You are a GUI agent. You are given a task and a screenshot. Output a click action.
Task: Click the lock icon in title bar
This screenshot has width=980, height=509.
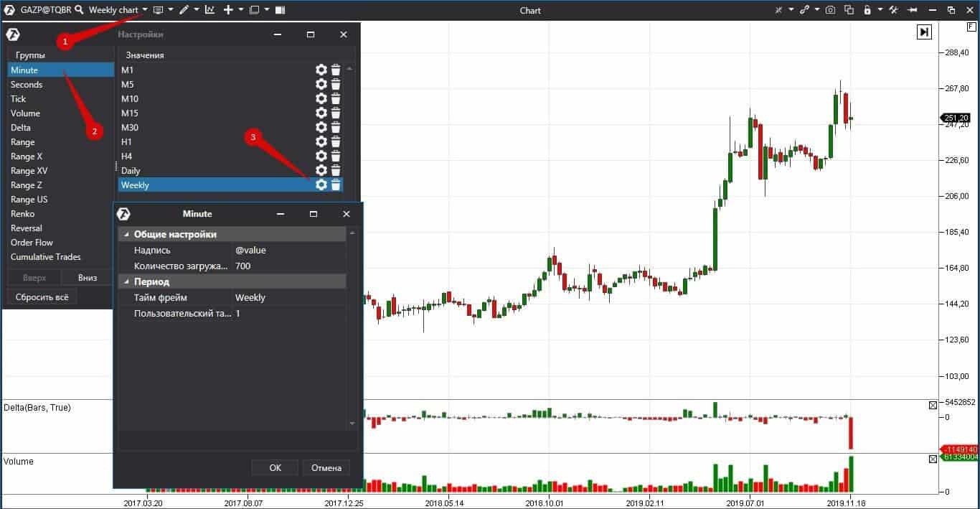(867, 10)
